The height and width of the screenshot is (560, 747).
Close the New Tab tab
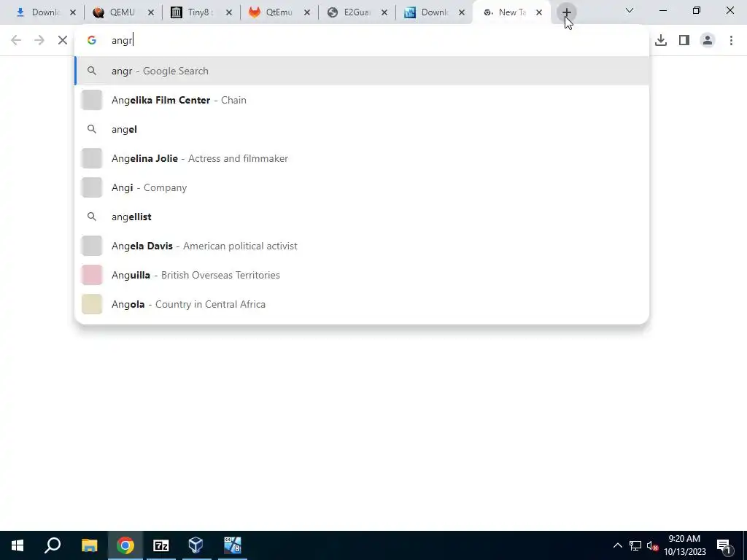[539, 13]
